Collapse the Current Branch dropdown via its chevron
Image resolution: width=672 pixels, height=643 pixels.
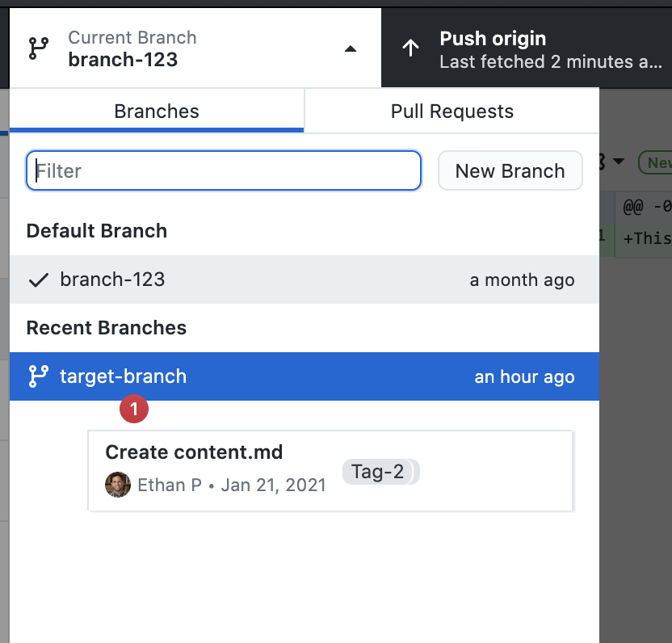point(350,48)
